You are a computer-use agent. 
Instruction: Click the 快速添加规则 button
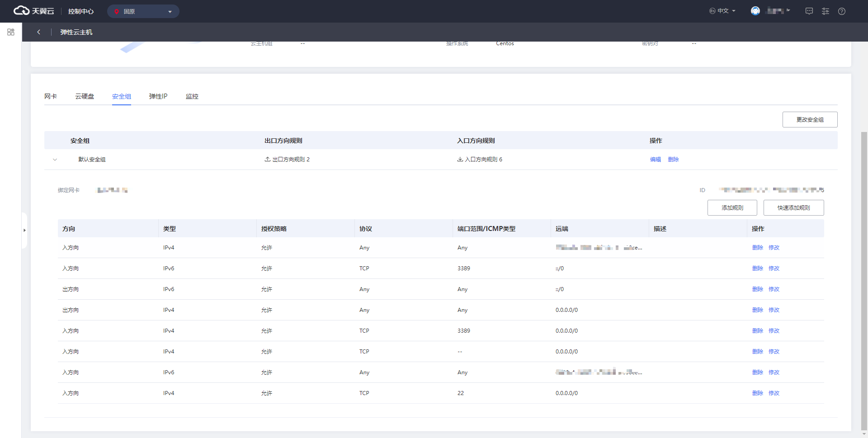[793, 208]
